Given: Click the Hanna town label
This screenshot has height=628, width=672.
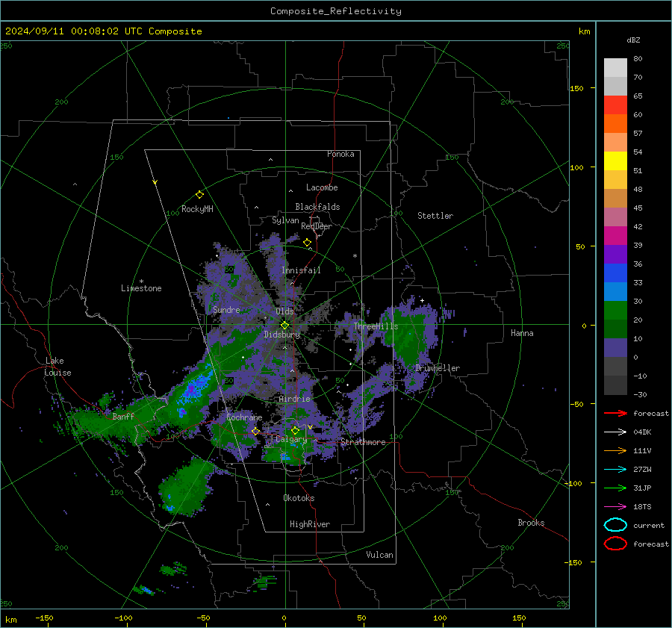Looking at the screenshot, I should 522,333.
